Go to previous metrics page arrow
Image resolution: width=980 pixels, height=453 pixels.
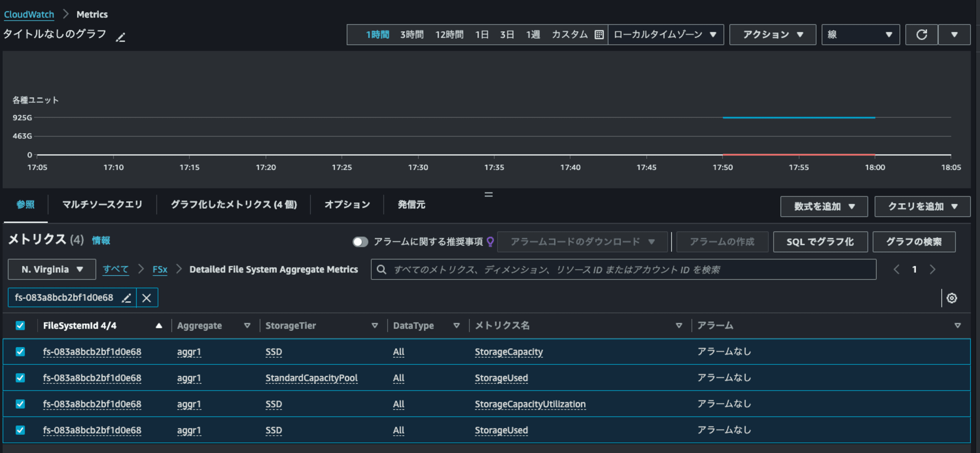coord(896,269)
